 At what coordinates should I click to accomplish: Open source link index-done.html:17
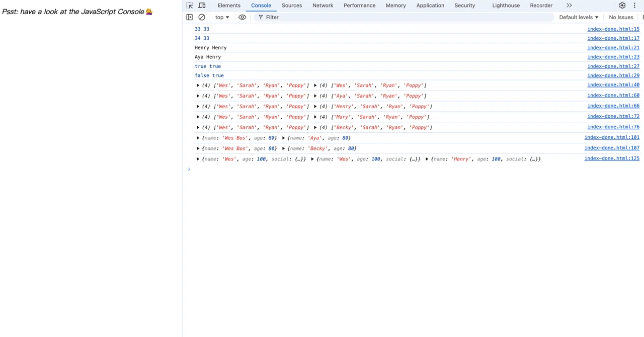click(x=613, y=38)
